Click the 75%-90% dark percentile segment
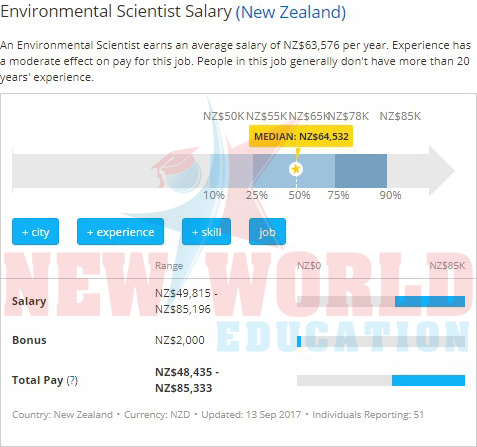The image size is (477, 447). click(x=361, y=171)
